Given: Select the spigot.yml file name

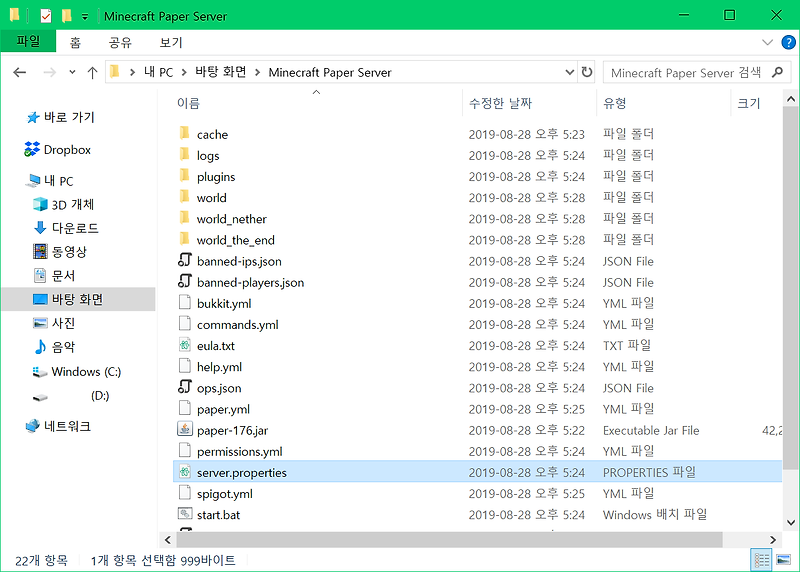Looking at the screenshot, I should click(224, 493).
